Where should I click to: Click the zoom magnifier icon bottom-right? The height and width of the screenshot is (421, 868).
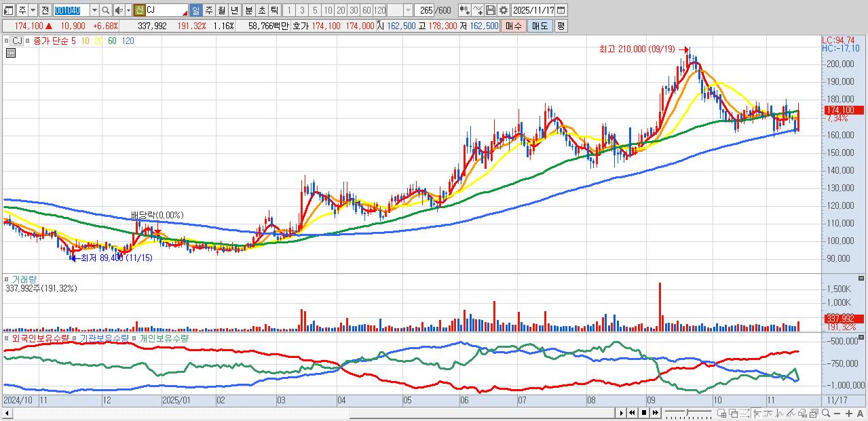click(826, 413)
